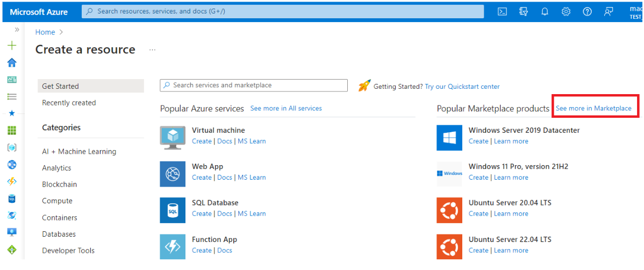Click the Ubuntu Server 20.04 LTS logo

(449, 210)
